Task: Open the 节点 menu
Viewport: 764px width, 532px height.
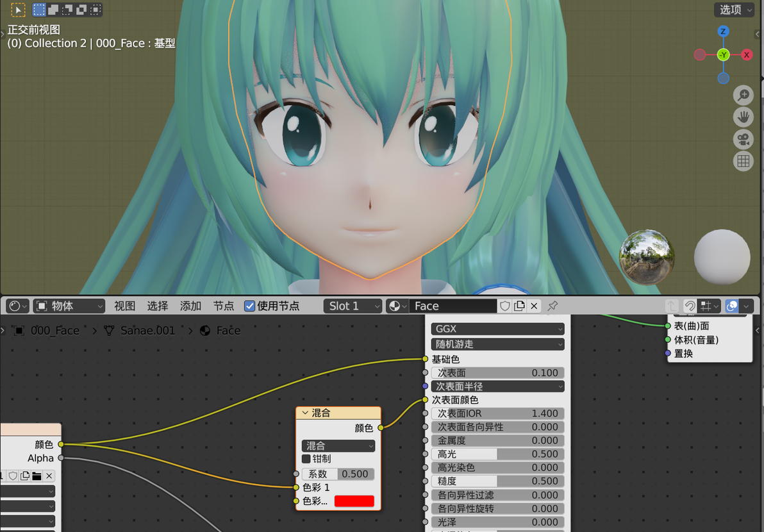Action: coord(224,306)
